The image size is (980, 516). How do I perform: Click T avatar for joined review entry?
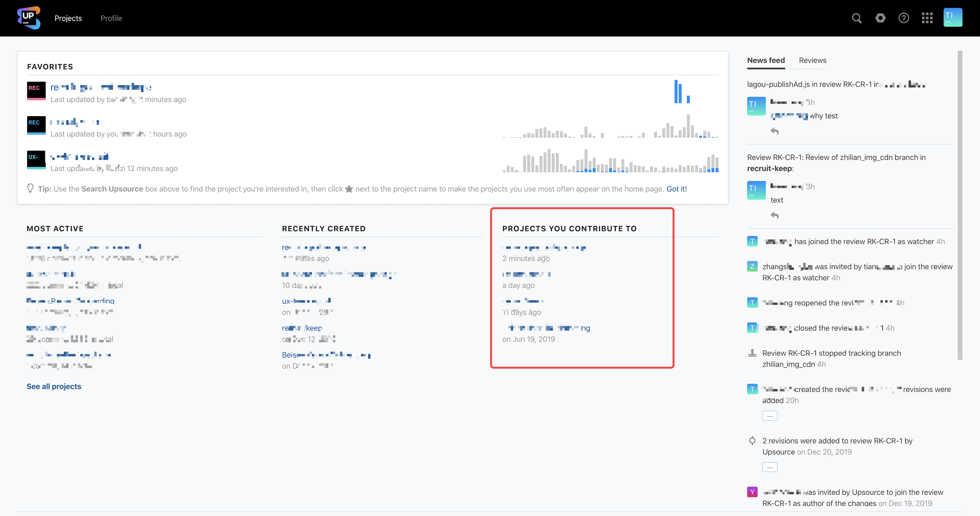click(x=752, y=241)
